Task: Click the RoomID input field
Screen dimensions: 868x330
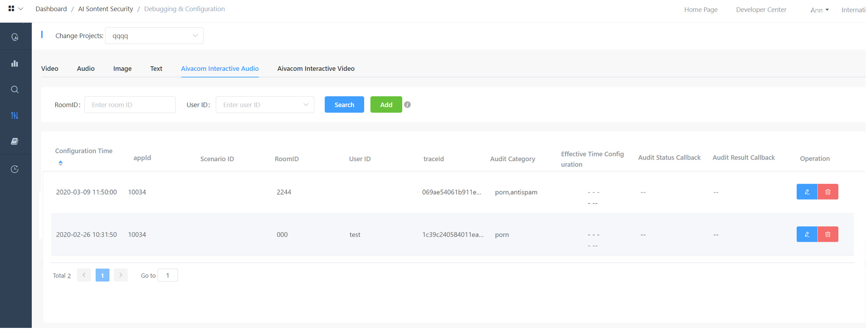Action: pyautogui.click(x=130, y=105)
